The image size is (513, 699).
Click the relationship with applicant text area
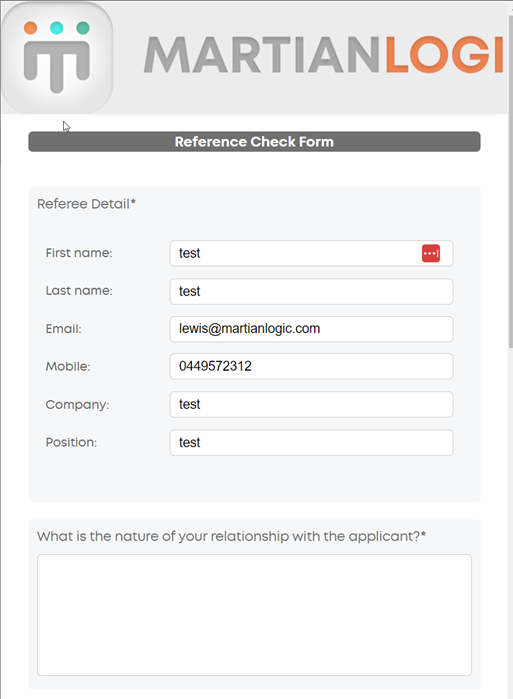coord(254,615)
